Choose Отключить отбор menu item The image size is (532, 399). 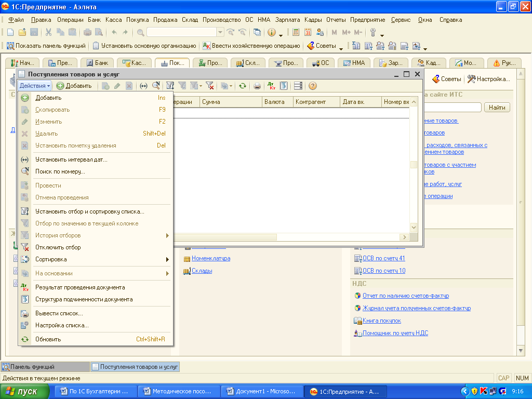(96, 247)
